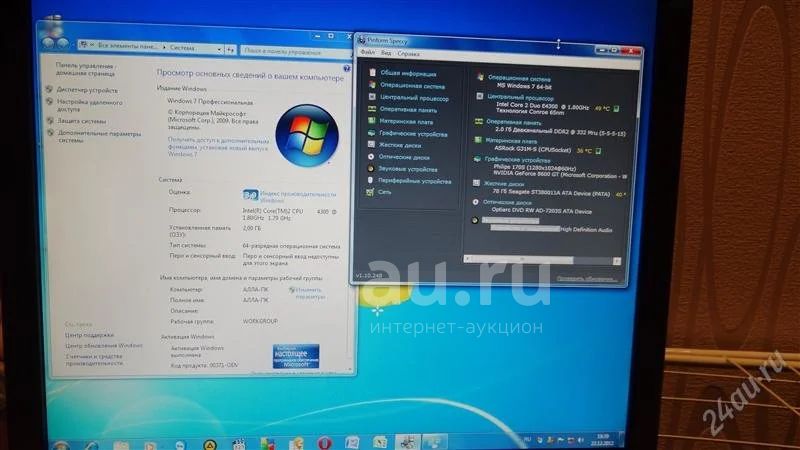Screen dimensions: 800x450
Task: Click the genuine Microsoft software badge
Action: pos(296,356)
